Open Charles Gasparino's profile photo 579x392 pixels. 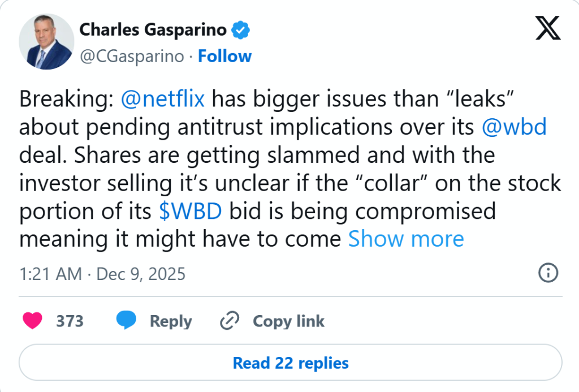tap(46, 42)
